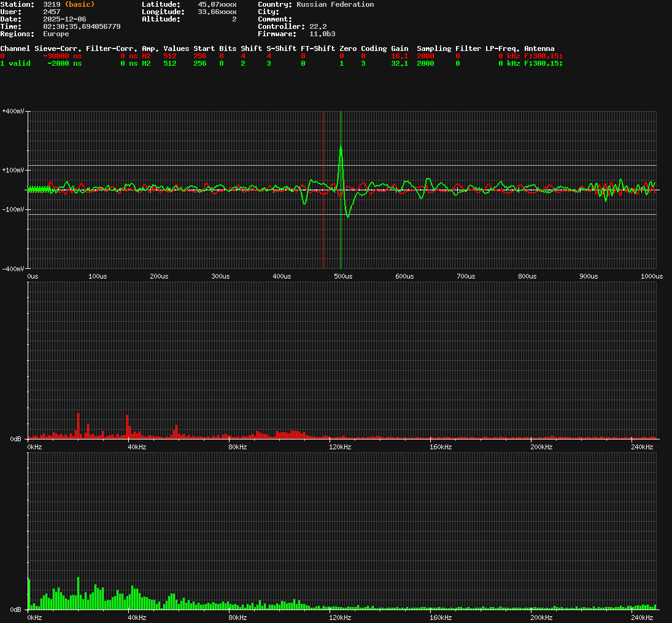Click the 1000us label at the waveform axis end
Image resolution: width=672 pixels, height=623 pixels.
(651, 277)
